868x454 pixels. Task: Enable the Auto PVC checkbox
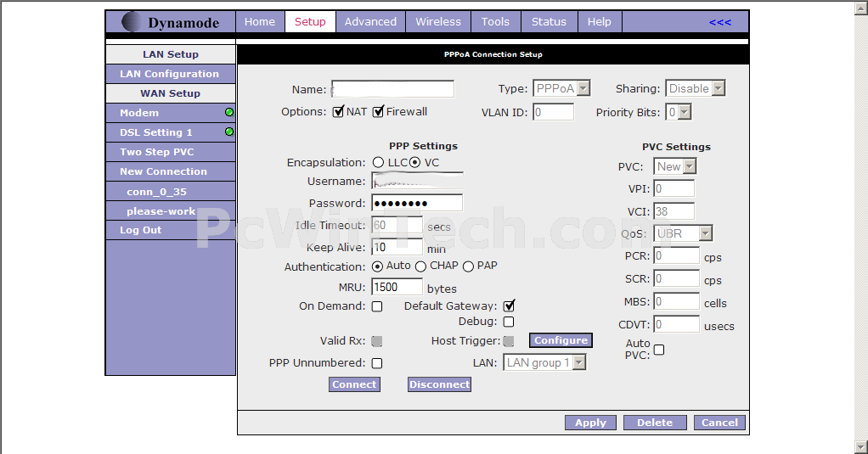click(659, 350)
